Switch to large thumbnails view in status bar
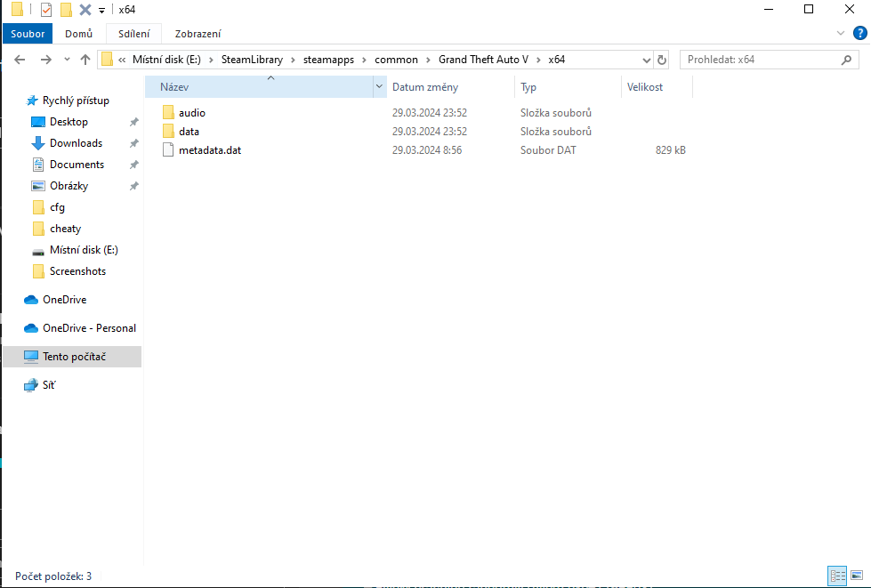Viewport: 871px width, 588px height. [x=858, y=576]
